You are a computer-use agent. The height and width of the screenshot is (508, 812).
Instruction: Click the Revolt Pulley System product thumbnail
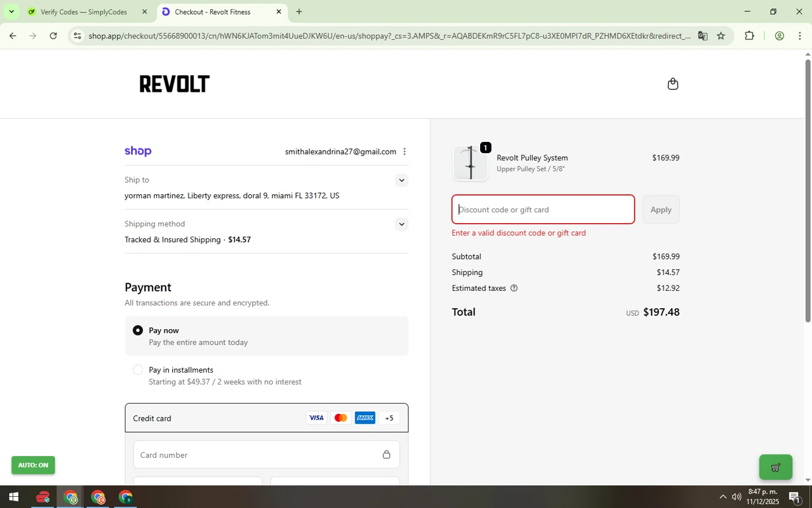pos(470,162)
